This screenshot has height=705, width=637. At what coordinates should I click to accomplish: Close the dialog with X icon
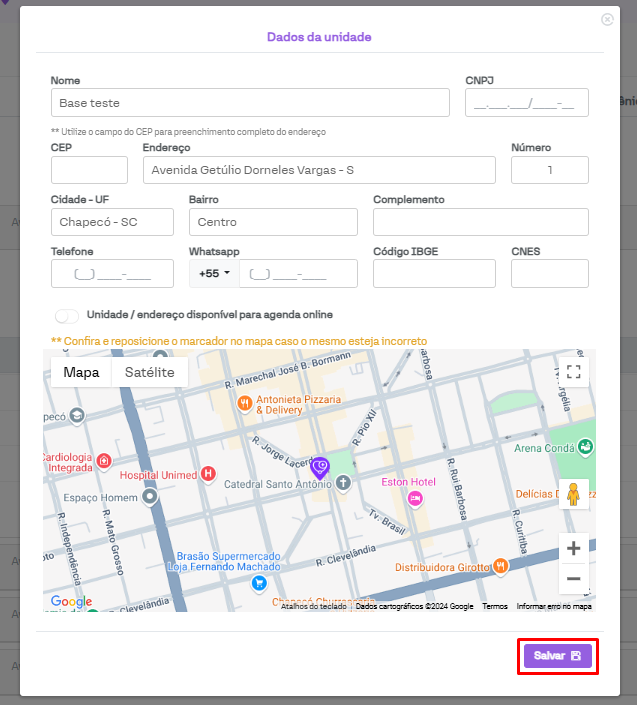tap(607, 19)
